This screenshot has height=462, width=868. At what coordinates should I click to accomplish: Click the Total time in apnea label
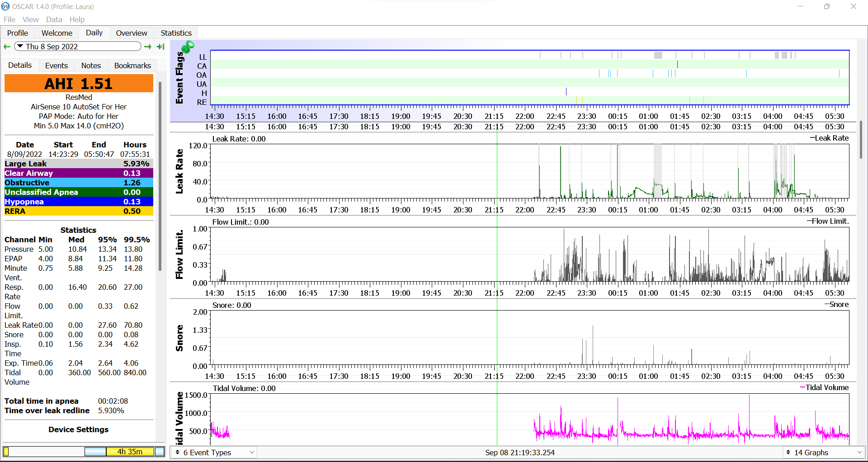pyautogui.click(x=42, y=401)
